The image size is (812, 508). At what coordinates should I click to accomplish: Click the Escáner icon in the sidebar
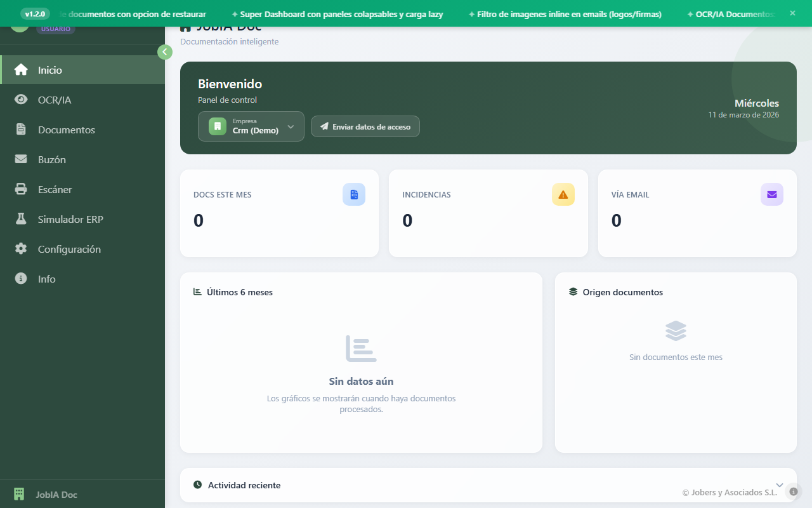tap(19, 189)
